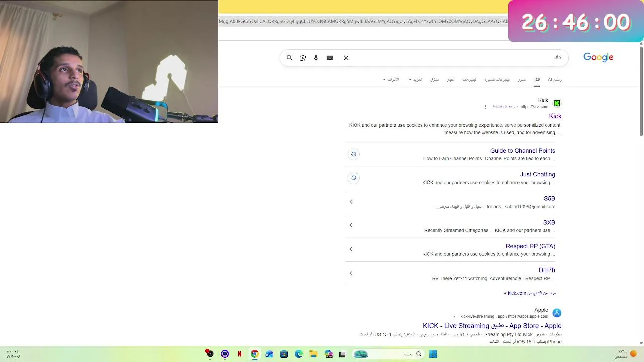Image resolution: width=644 pixels, height=362 pixels.
Task: Open the Copilot app on the taskbar
Action: point(328,354)
